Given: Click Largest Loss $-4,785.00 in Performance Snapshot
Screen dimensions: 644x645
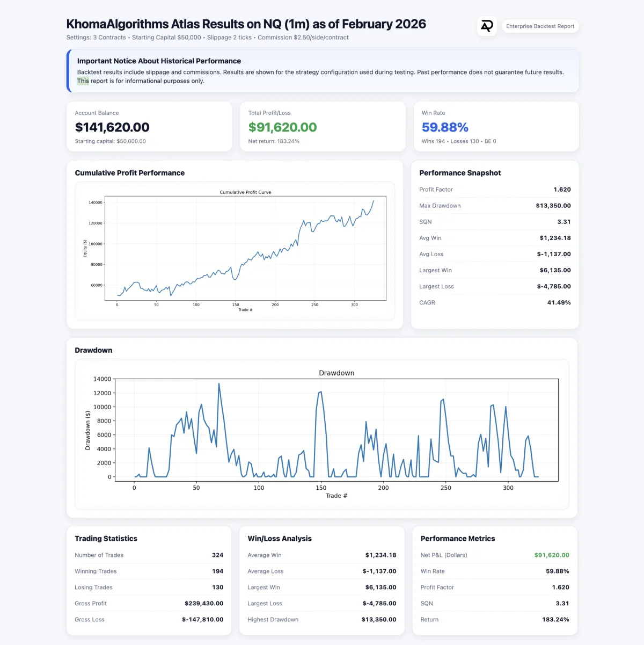Looking at the screenshot, I should tap(495, 286).
